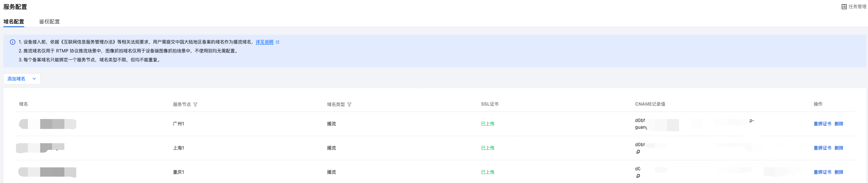The height and width of the screenshot is (183, 868).
Task: Delete the 重庆1 domain row
Action: point(839,172)
